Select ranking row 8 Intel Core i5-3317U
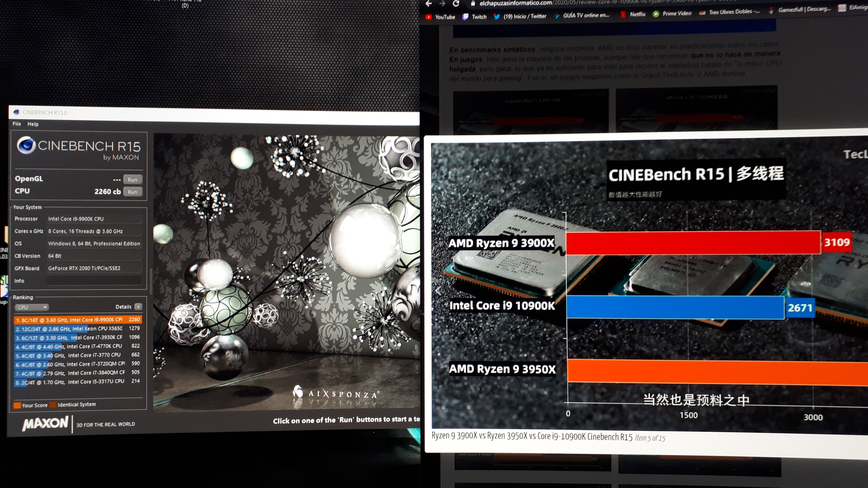The width and height of the screenshot is (868, 488). 77,382
